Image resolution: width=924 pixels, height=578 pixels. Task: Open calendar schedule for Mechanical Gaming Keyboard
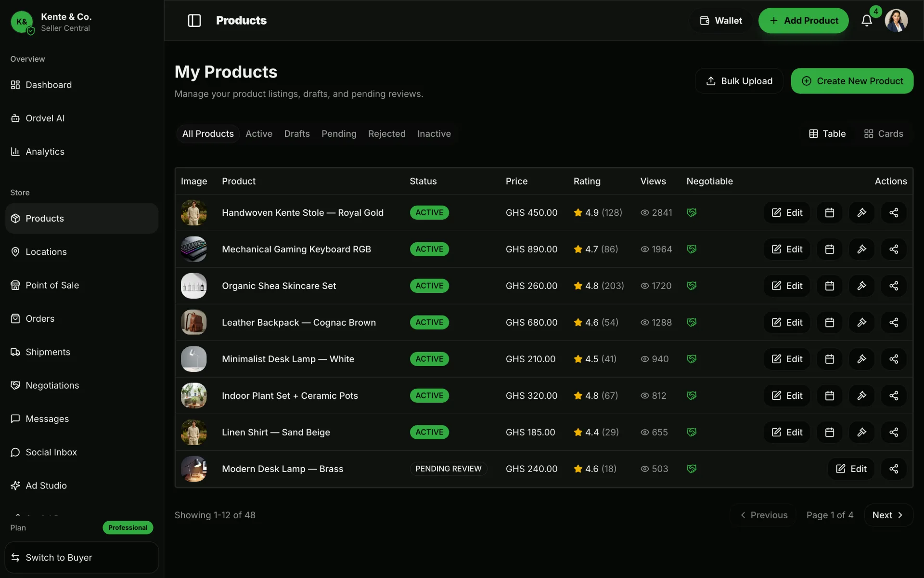point(829,249)
